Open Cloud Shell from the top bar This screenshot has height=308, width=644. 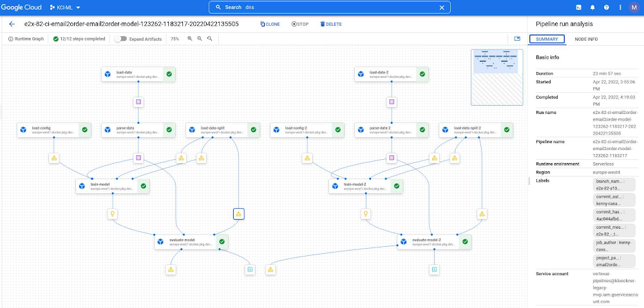coord(578,7)
